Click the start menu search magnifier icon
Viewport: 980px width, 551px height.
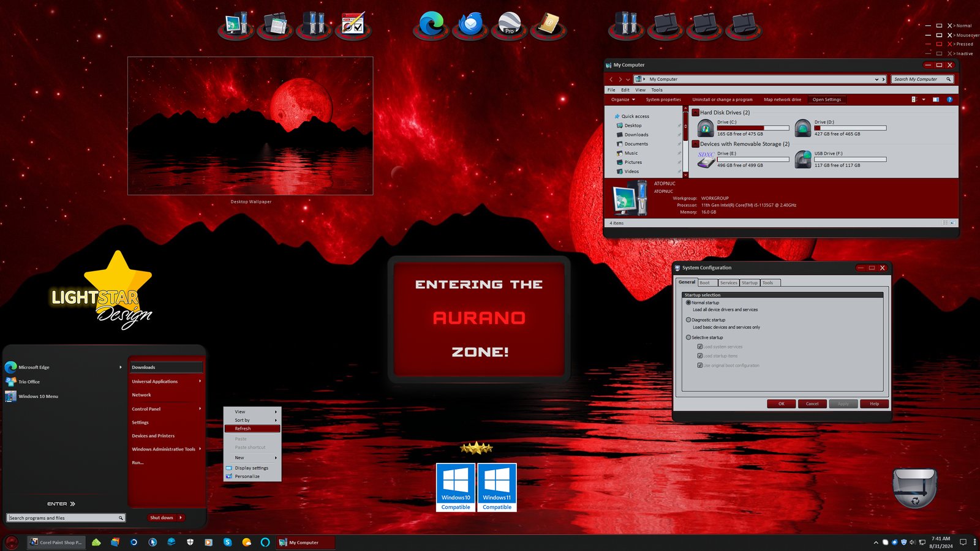pyautogui.click(x=121, y=518)
